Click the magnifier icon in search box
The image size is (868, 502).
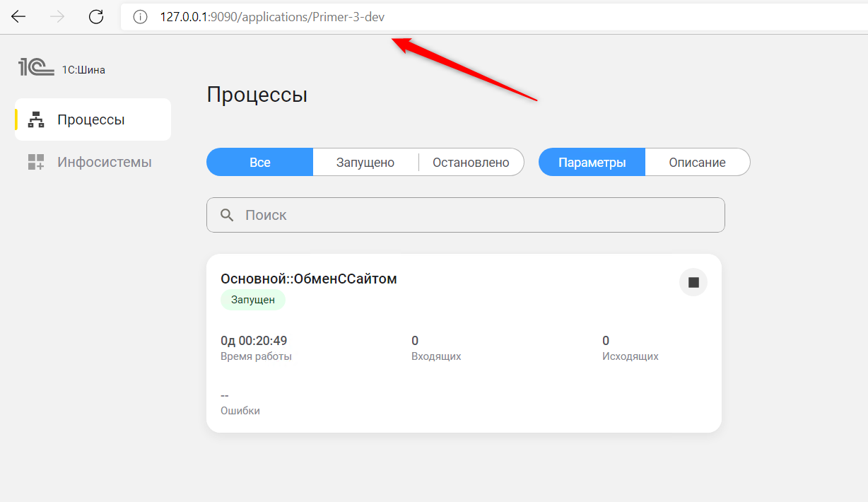tap(227, 215)
